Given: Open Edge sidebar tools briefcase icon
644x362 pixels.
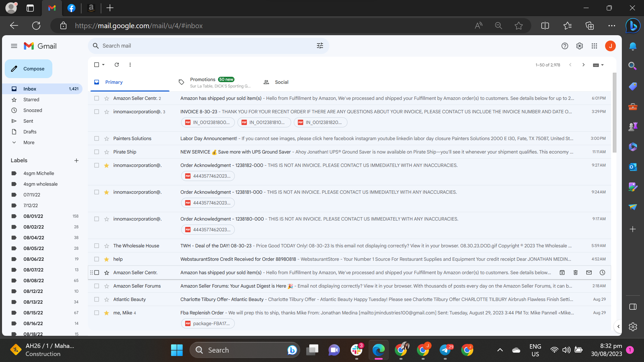Looking at the screenshot, I should [633, 107].
